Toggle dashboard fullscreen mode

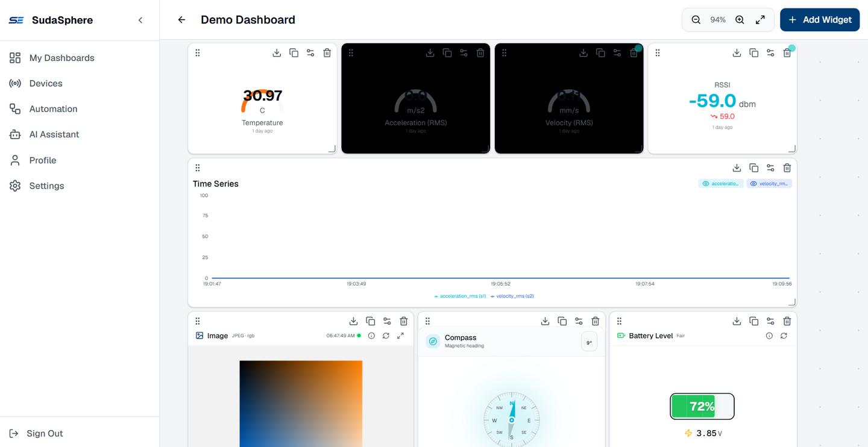click(x=761, y=20)
